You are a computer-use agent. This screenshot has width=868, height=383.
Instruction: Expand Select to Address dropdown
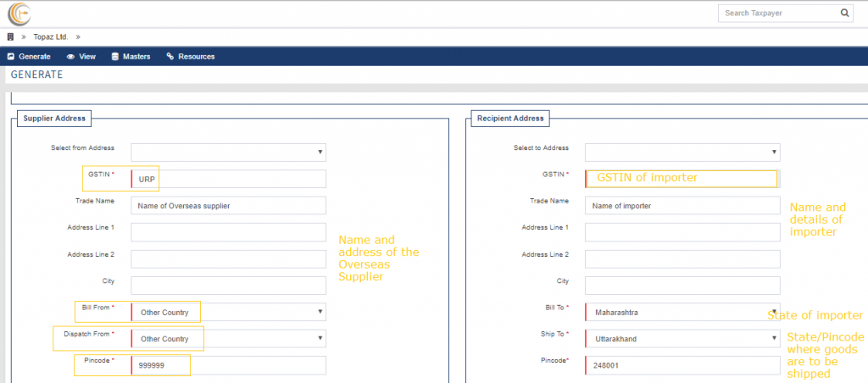tap(682, 153)
